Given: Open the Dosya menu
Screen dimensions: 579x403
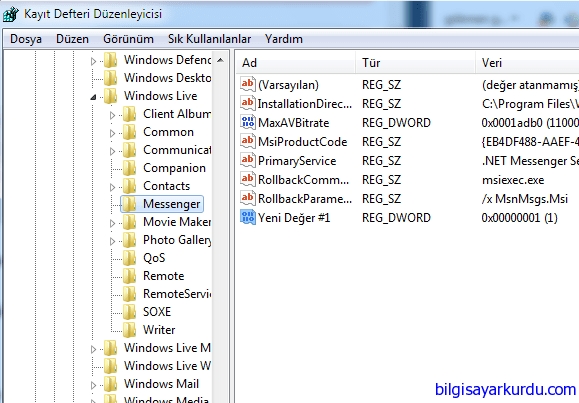Looking at the screenshot, I should pyautogui.click(x=26, y=39).
